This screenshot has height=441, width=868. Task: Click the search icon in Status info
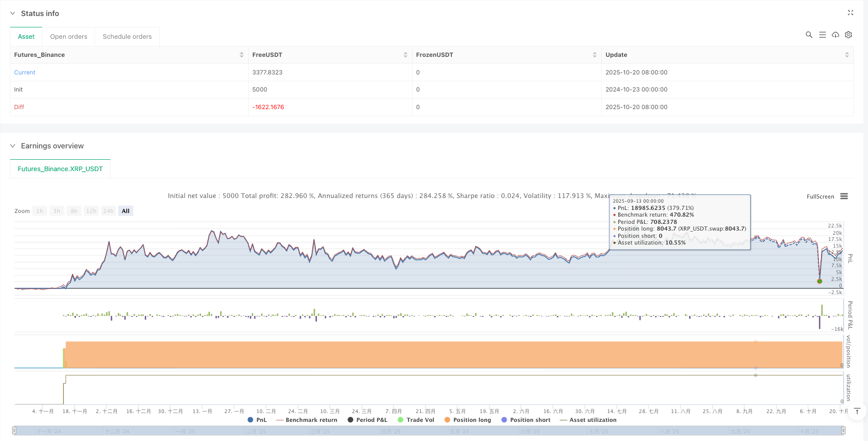(809, 35)
